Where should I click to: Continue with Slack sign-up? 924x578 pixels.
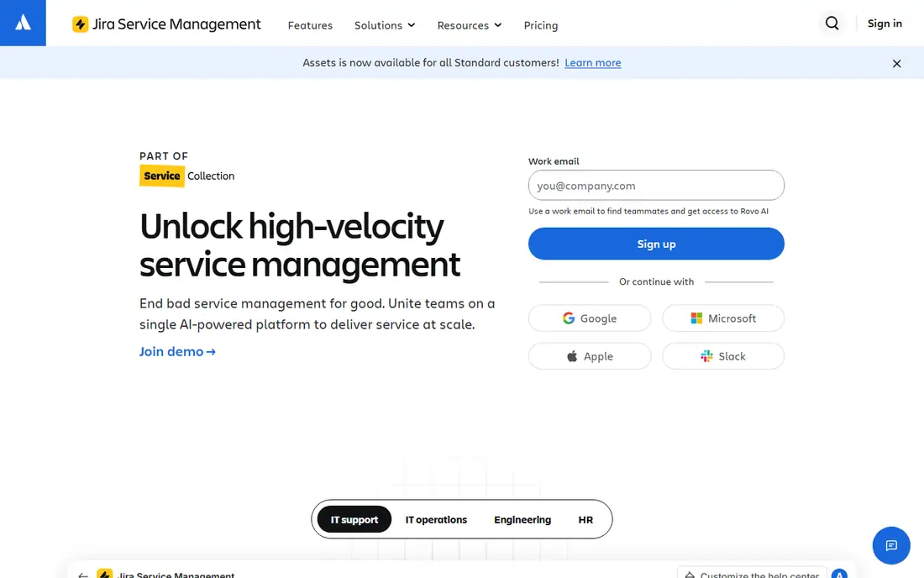(x=723, y=356)
